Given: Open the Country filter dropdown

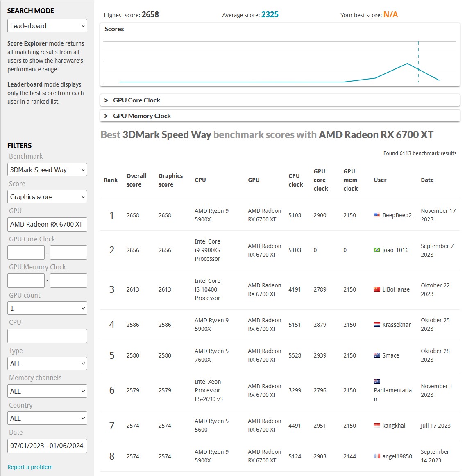Looking at the screenshot, I should click(47, 418).
